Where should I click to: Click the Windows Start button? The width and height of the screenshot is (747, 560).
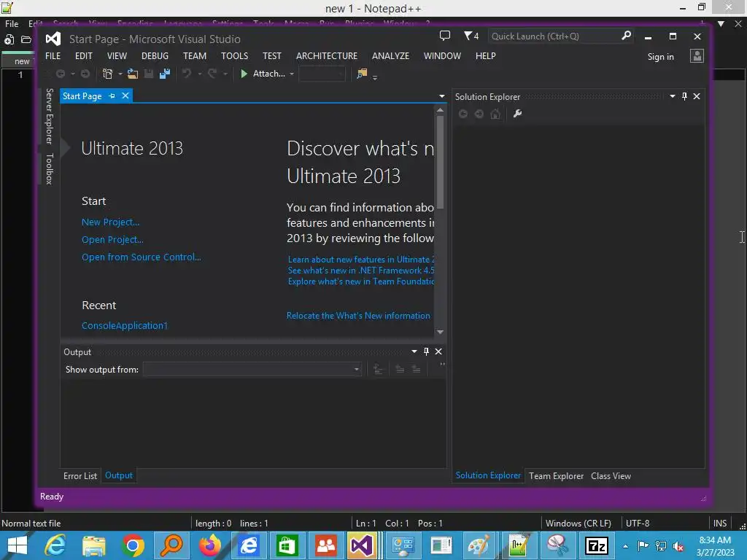[x=18, y=545]
